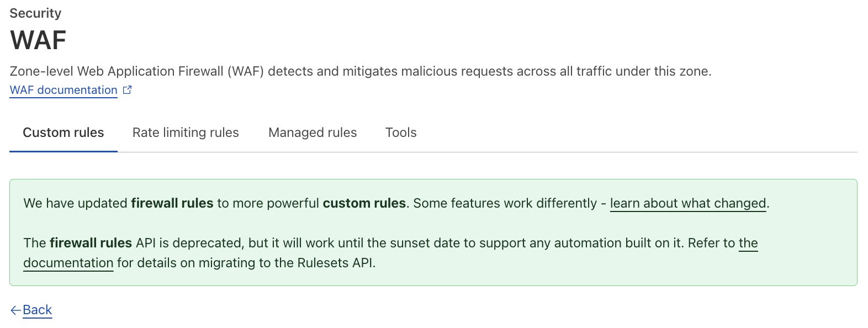This screenshot has height=328, width=868.
Task: Open the Managed rules tab
Action: coord(313,133)
